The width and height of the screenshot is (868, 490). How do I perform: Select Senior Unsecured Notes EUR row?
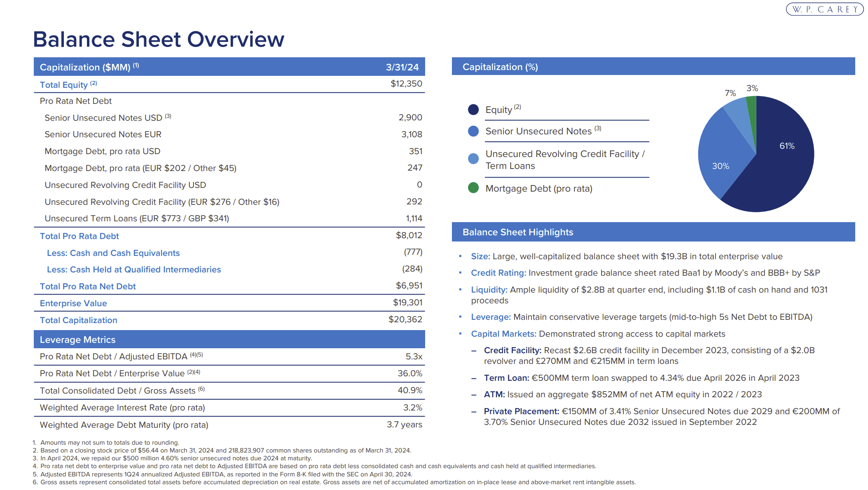(x=229, y=134)
